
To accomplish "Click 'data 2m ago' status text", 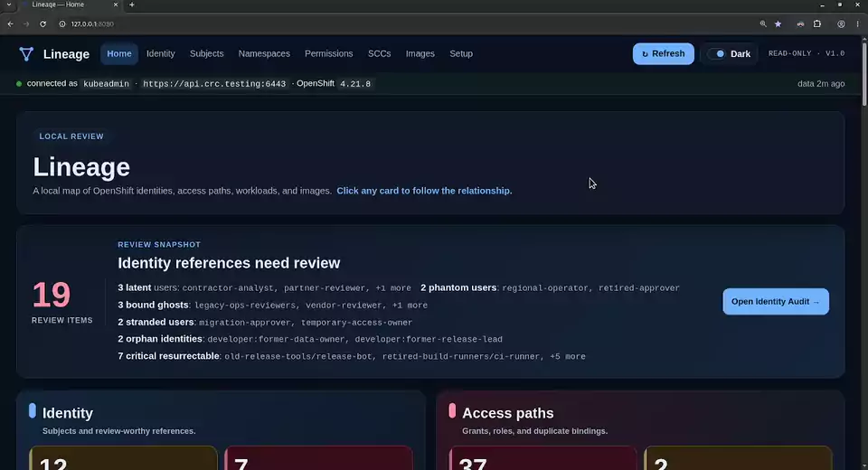I will 821,83.
